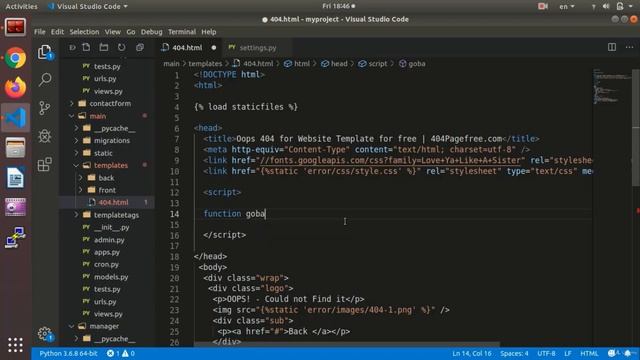The height and width of the screenshot is (360, 640).
Task: Open cron.py in explorer tree
Action: [x=106, y=264]
